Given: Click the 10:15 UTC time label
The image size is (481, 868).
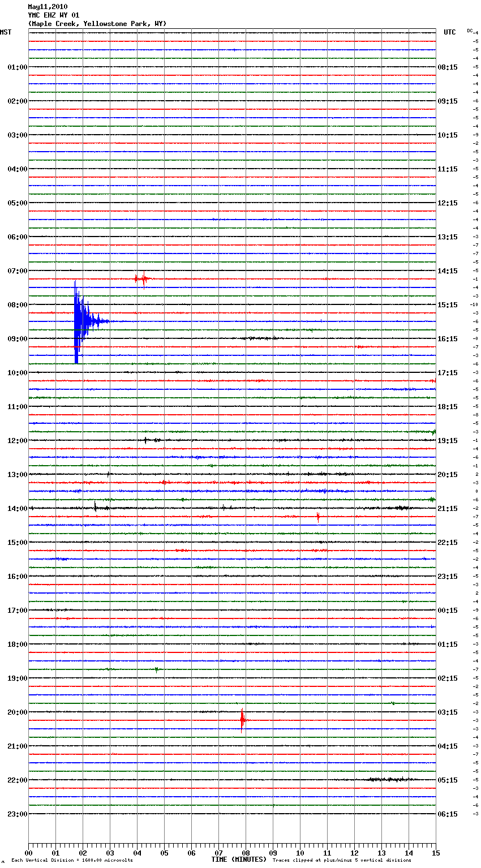Looking at the screenshot, I should click(448, 135).
